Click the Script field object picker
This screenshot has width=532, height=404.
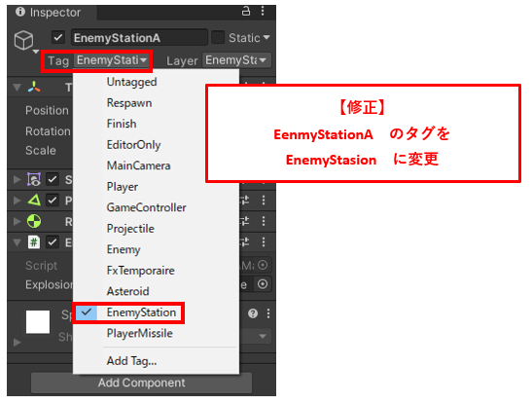point(263,265)
